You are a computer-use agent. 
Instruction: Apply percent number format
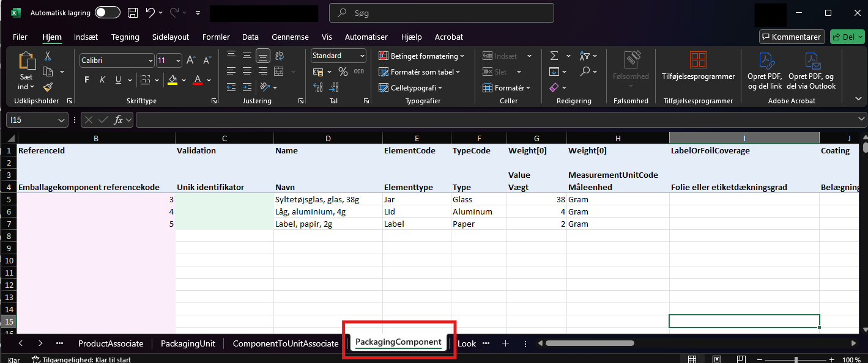pyautogui.click(x=343, y=71)
